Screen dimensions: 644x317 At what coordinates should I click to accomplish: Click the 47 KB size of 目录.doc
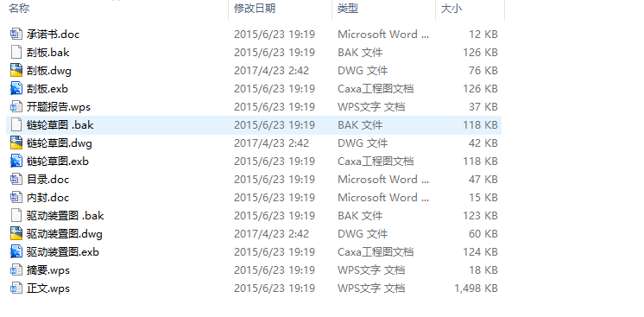483,179
